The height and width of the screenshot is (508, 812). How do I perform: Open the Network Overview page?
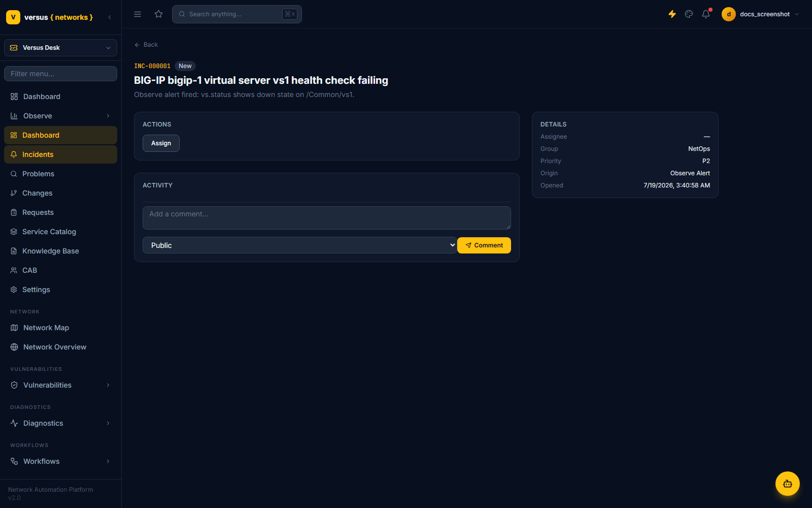pos(60,347)
